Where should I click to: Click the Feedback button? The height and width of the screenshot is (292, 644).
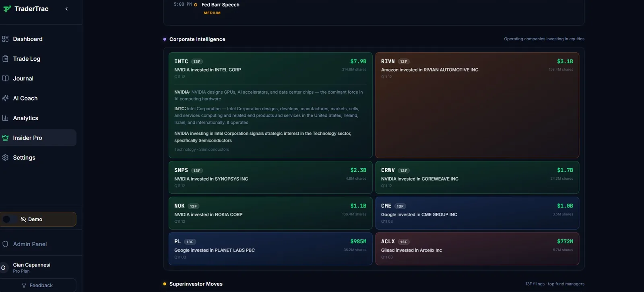[x=38, y=285]
